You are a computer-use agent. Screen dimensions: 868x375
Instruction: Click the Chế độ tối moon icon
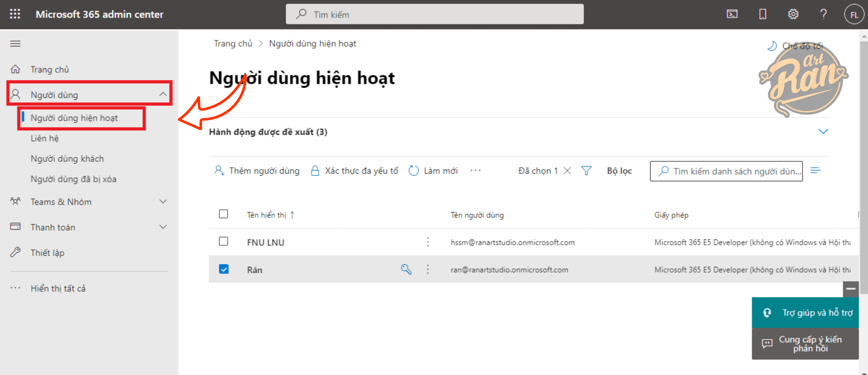[x=771, y=46]
